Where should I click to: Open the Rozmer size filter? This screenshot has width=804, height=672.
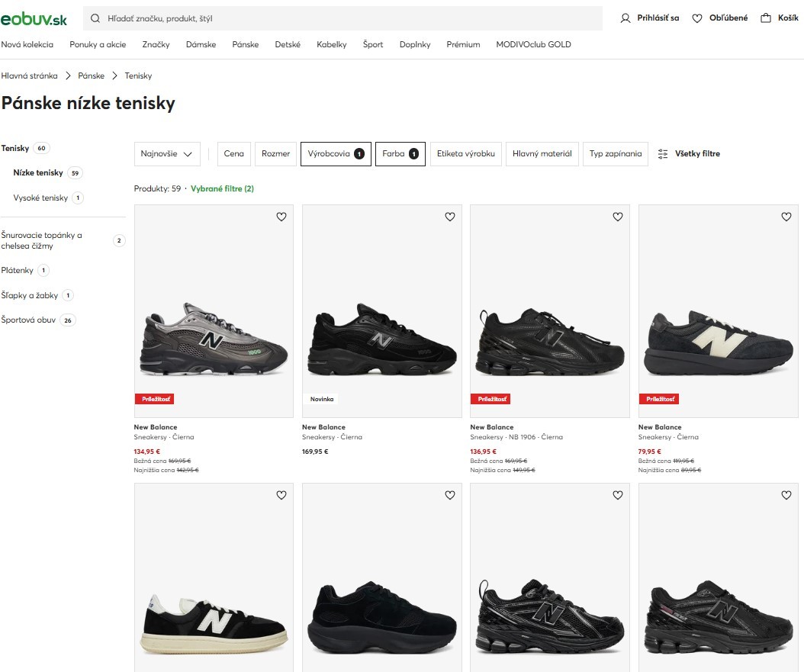pyautogui.click(x=275, y=154)
